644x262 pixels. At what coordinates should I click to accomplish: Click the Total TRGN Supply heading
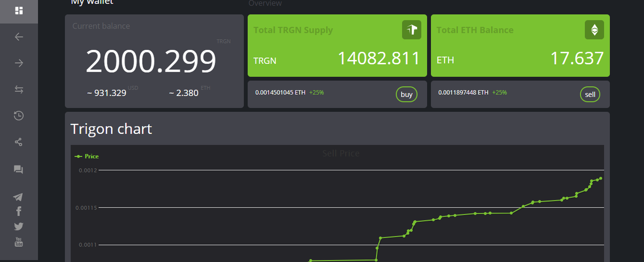(293, 30)
